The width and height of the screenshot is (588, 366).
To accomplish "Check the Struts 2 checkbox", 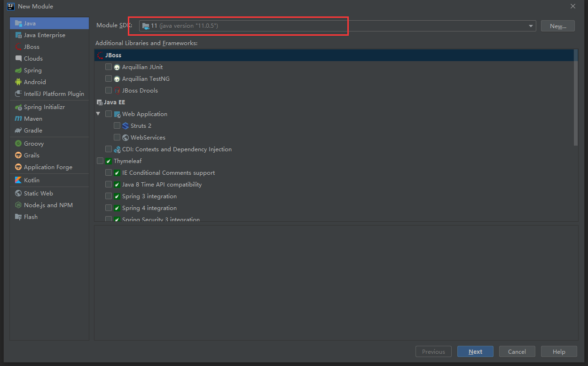I will [x=117, y=125].
